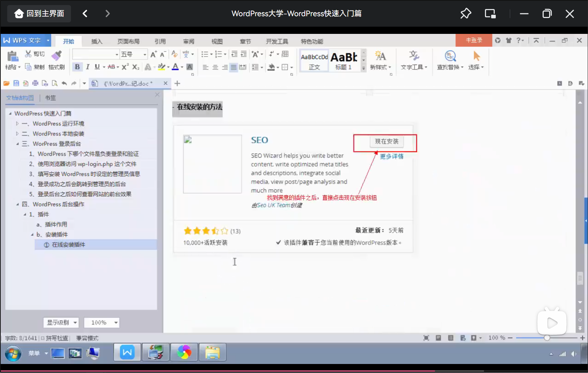The height and width of the screenshot is (373, 588).
Task: Switch to the 开始 ribbon tab
Action: [x=68, y=41]
